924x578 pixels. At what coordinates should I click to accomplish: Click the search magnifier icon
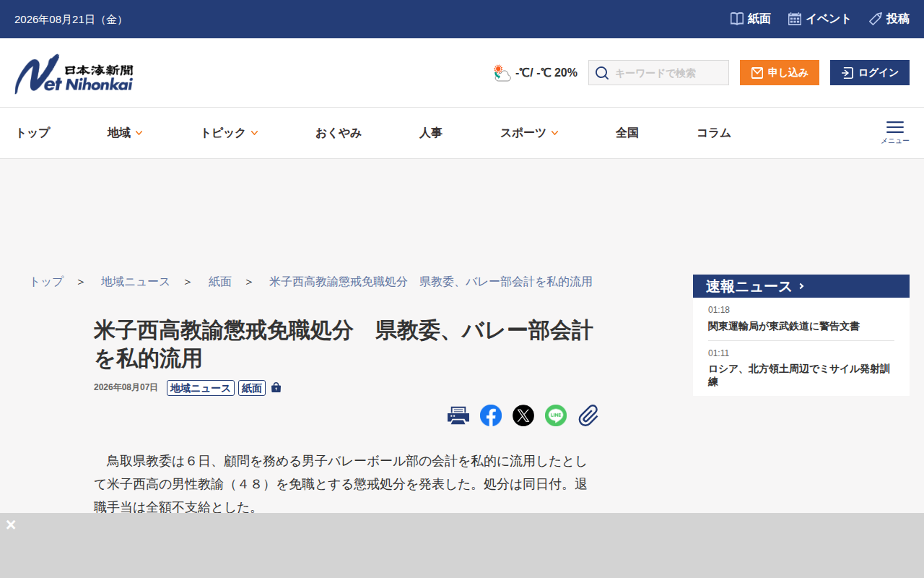click(602, 73)
